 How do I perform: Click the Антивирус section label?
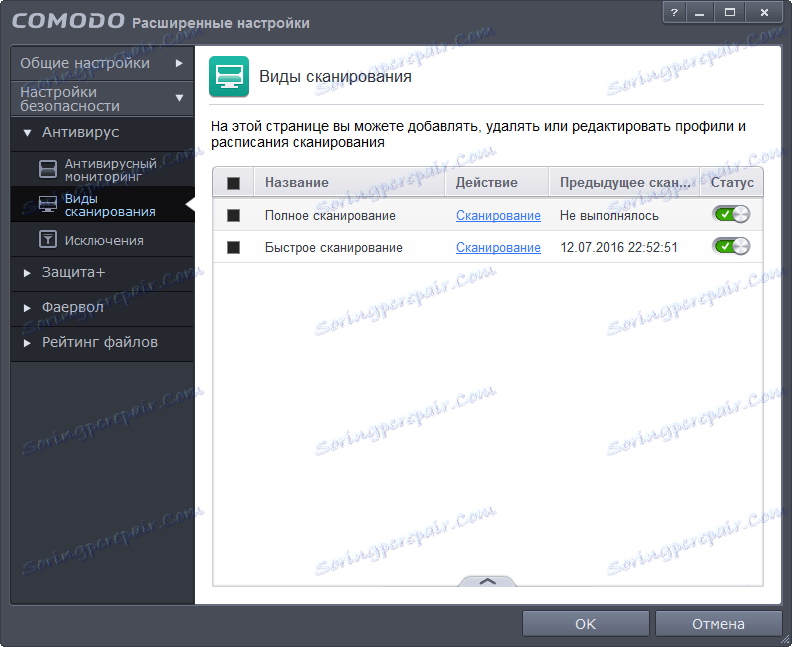tap(80, 132)
